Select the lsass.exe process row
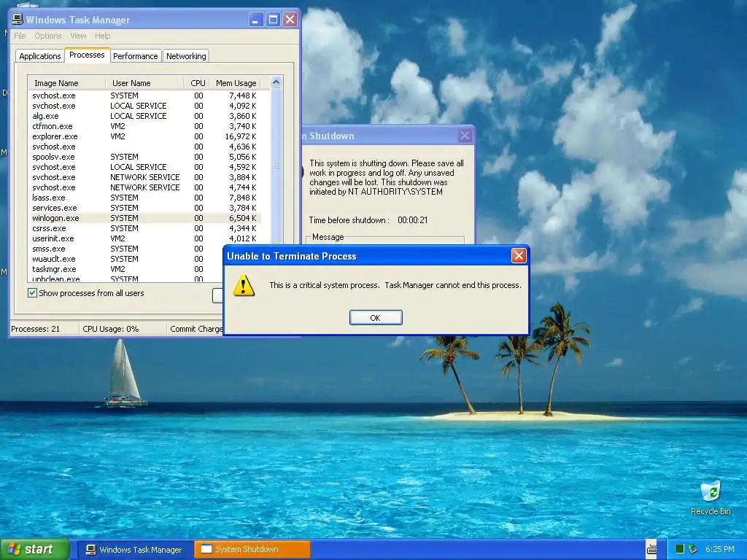 coord(144,198)
